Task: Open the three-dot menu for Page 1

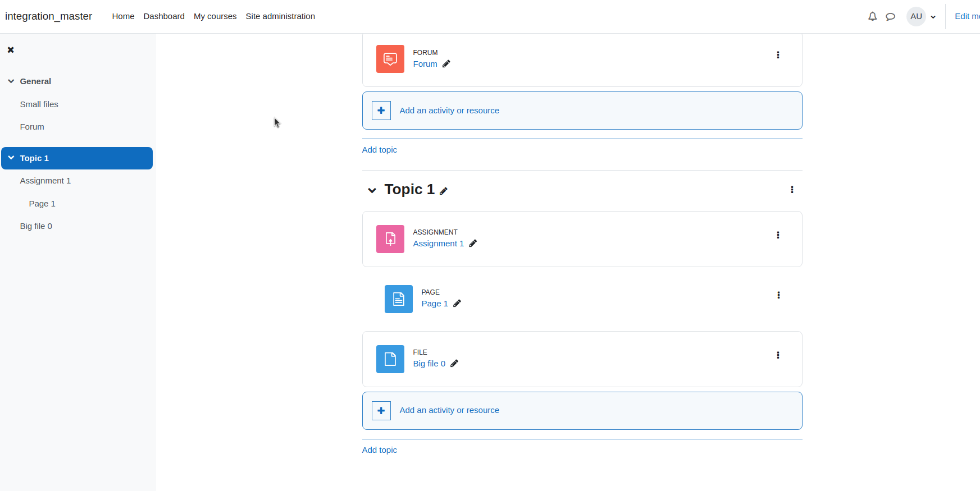Action: 778,295
